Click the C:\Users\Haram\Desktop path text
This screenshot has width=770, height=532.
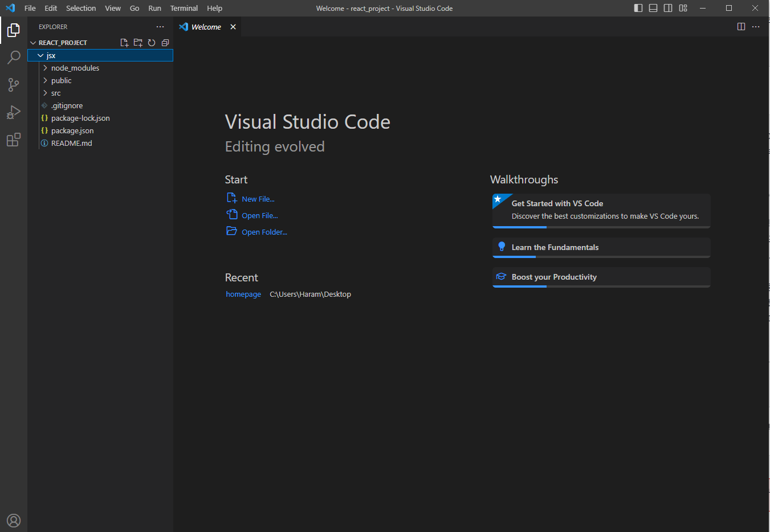[310, 294]
